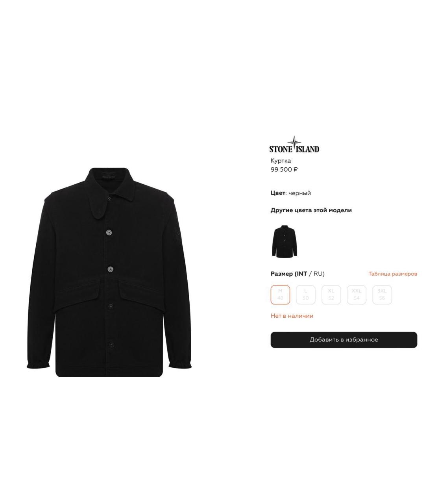Select size XL 52

(x=331, y=295)
